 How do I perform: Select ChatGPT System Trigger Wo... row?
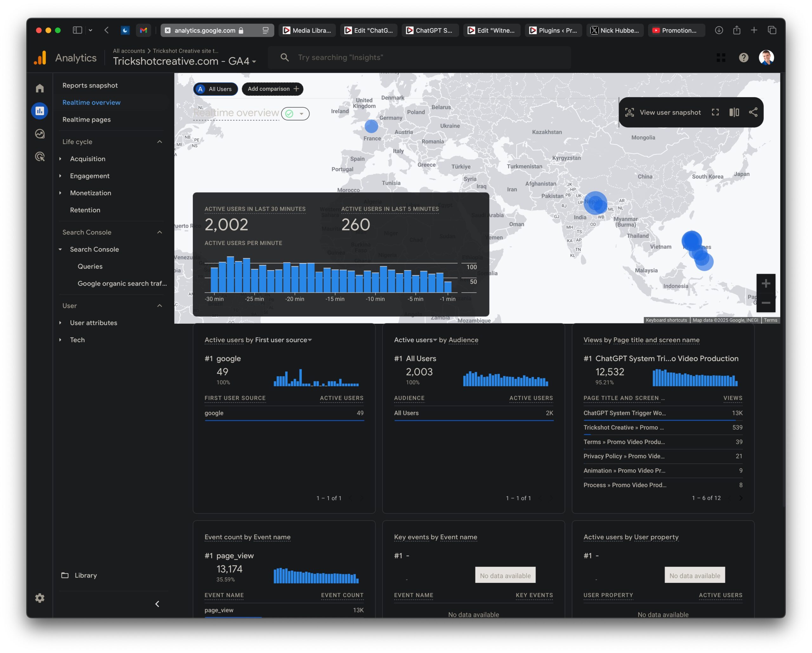[663, 413]
